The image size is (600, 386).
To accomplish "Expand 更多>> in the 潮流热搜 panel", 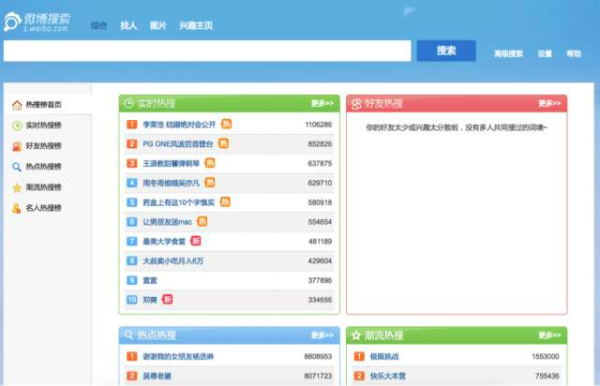I will point(549,336).
